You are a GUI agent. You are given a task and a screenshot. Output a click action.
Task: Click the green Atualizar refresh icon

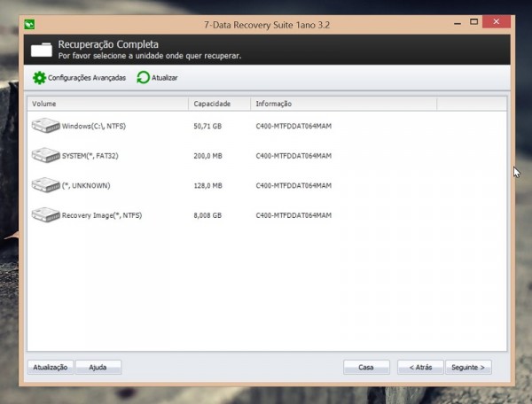(x=143, y=78)
